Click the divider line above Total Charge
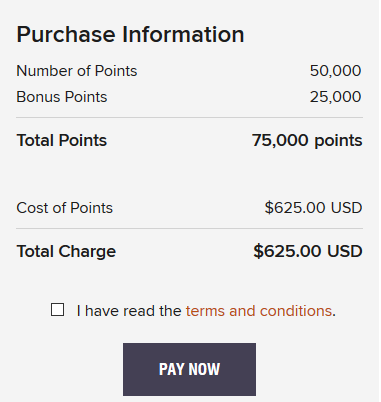Screen dimensions: 381x402 (189, 229)
